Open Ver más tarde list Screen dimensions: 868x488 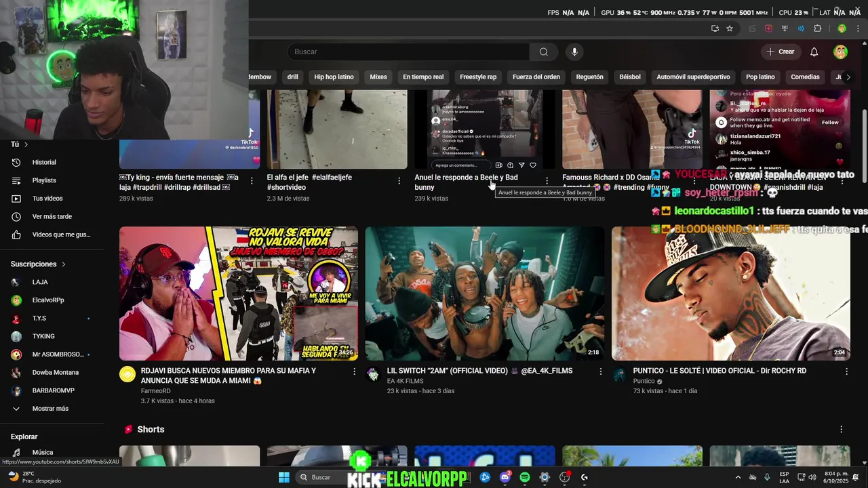pos(52,217)
